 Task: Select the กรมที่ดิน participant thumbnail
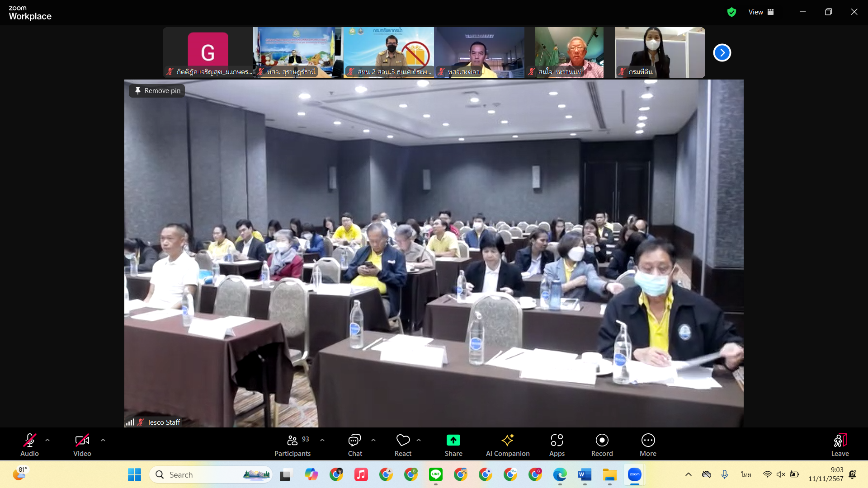click(660, 52)
